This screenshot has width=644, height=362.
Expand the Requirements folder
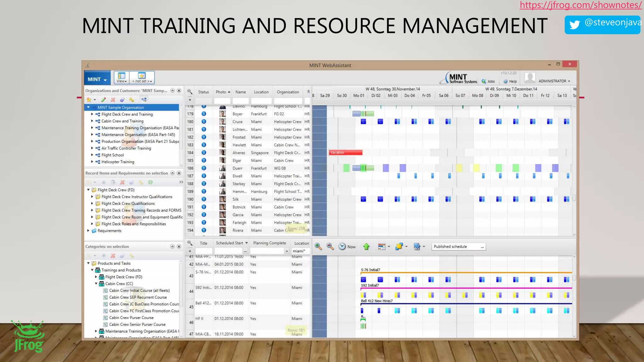click(88, 231)
